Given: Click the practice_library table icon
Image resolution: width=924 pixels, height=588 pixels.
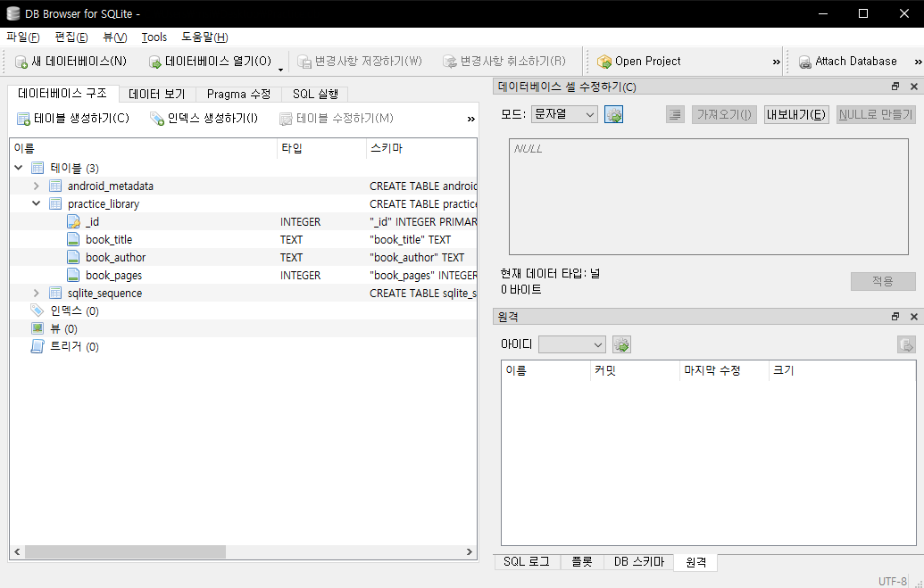Looking at the screenshot, I should click(55, 203).
